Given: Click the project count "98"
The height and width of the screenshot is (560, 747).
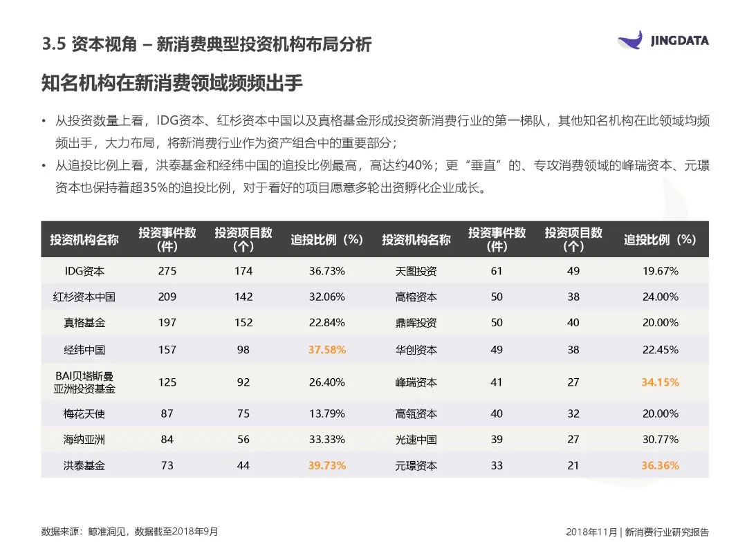Looking at the screenshot, I should pos(243,350).
